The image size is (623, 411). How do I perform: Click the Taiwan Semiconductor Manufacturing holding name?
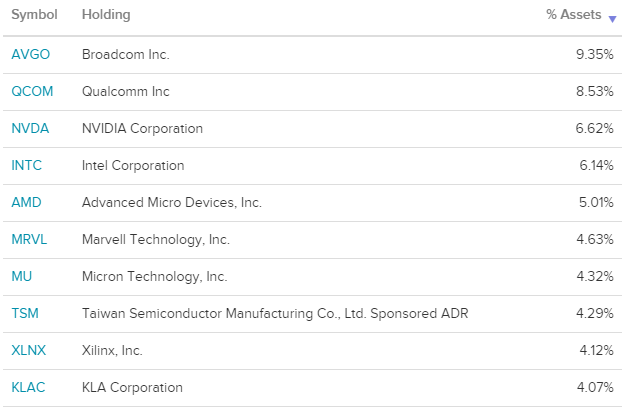point(275,313)
